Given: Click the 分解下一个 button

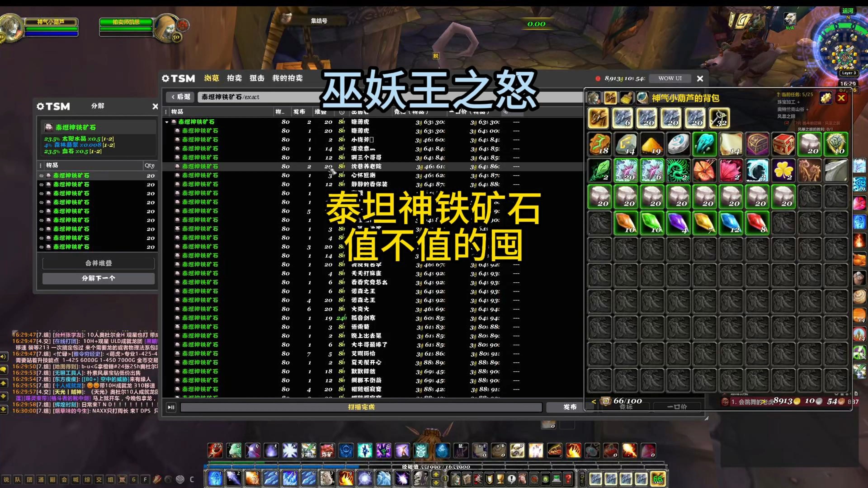Looking at the screenshot, I should pyautogui.click(x=98, y=278).
